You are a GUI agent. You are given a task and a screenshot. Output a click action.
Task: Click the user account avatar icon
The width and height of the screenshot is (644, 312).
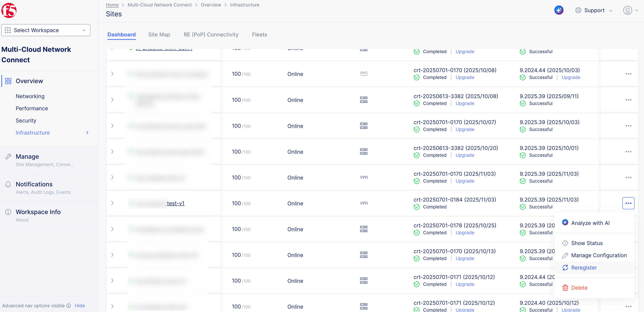(627, 10)
